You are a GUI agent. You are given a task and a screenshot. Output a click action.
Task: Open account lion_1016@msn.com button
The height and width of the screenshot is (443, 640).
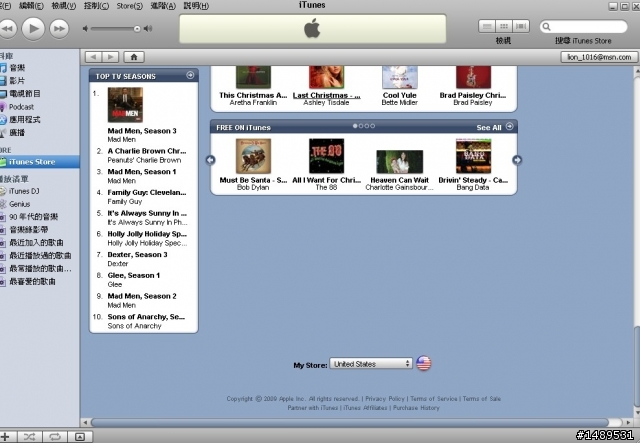(599, 57)
